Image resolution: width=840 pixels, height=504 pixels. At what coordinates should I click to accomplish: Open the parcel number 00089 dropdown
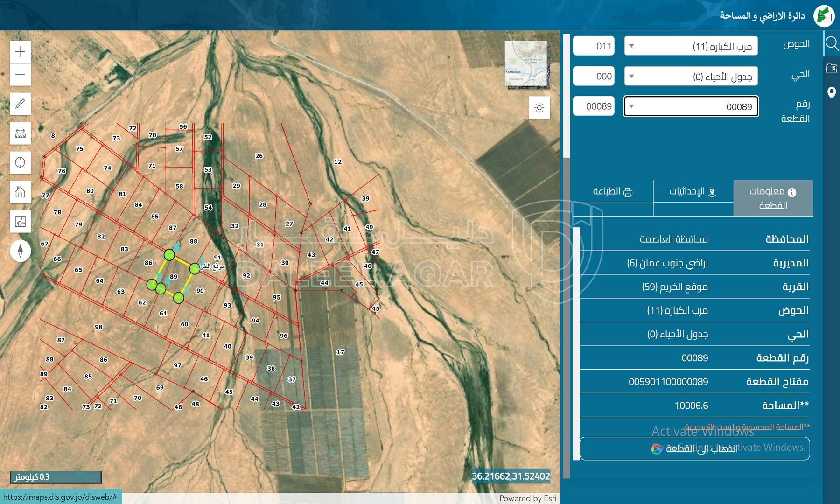[691, 107]
